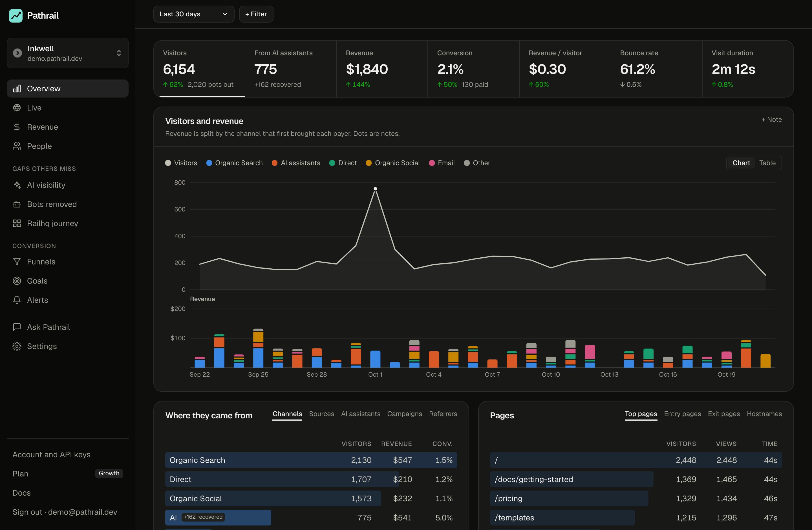This screenshot has width=812, height=530.
Task: Click the Alerts bell icon
Action: click(17, 300)
